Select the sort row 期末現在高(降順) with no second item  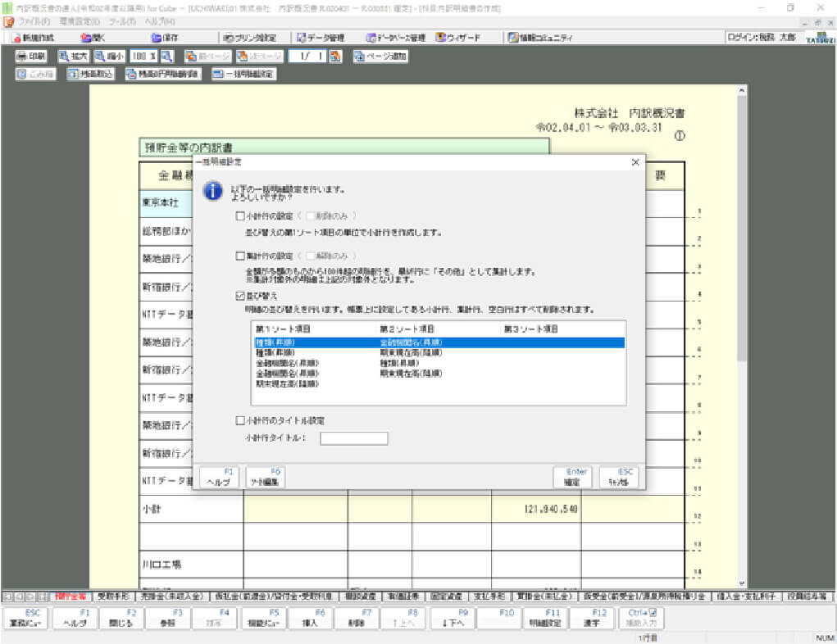click(x=439, y=383)
